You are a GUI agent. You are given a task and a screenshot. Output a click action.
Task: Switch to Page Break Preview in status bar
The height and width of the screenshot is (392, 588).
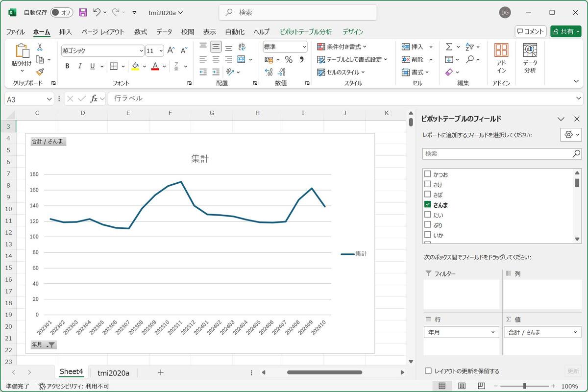[481, 386]
